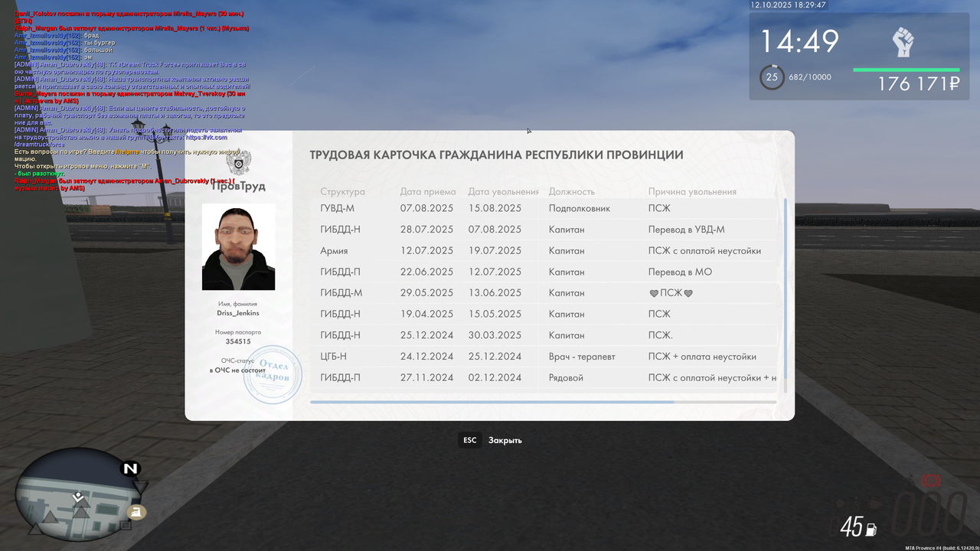Click the Driss_Jenkins portrait photo
Viewport: 980px width, 551px height.
[238, 247]
